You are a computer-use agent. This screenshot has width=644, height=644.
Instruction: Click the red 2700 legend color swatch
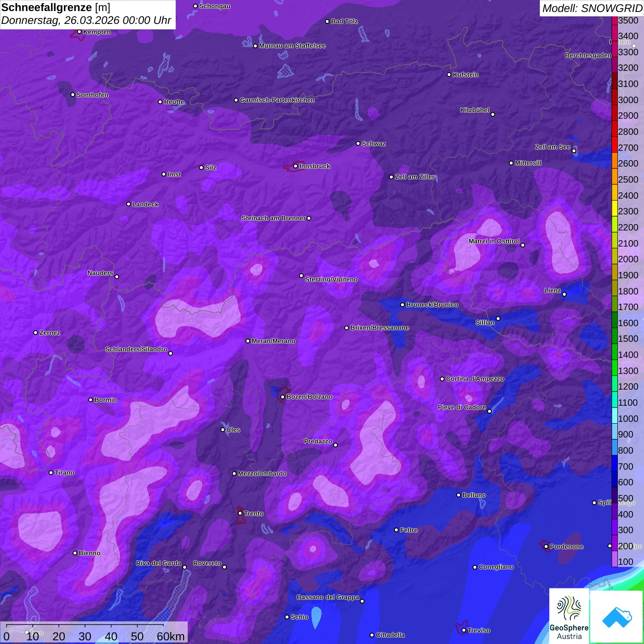point(615,144)
